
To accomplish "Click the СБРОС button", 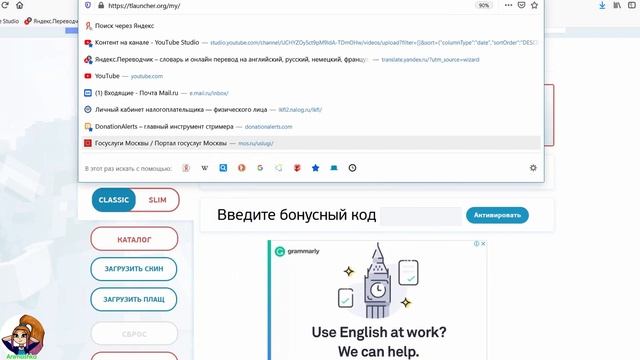I will (134, 334).
